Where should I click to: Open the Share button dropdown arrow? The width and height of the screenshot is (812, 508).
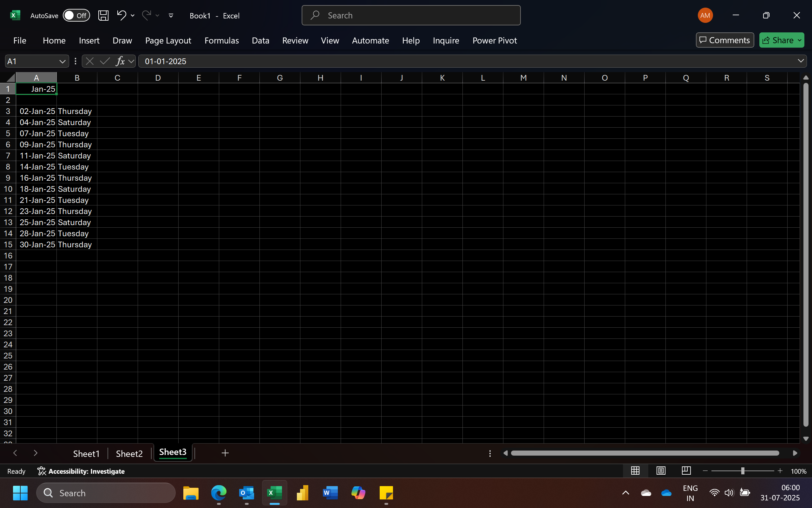(800, 40)
